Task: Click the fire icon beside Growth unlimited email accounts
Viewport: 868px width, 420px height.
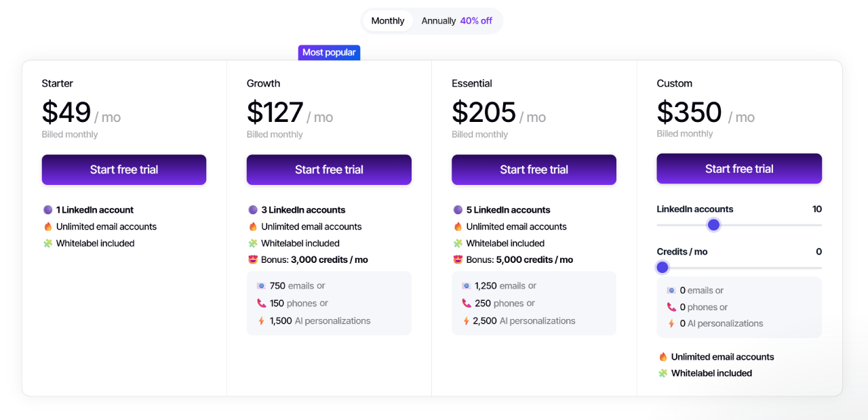Action: (253, 227)
